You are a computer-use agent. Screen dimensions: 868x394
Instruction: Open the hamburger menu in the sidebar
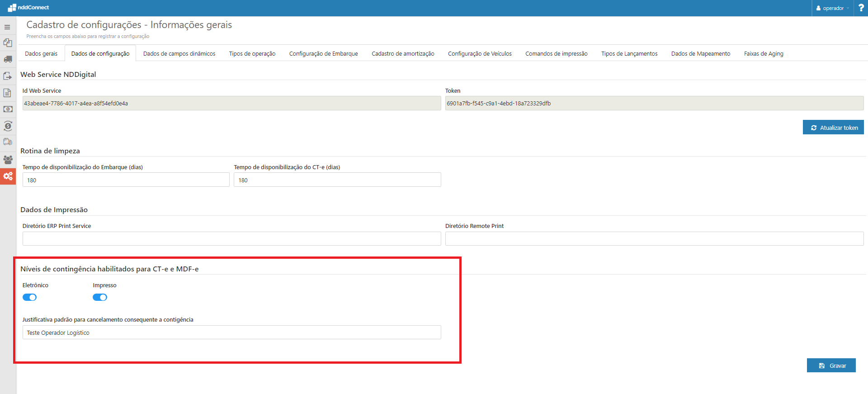click(7, 27)
